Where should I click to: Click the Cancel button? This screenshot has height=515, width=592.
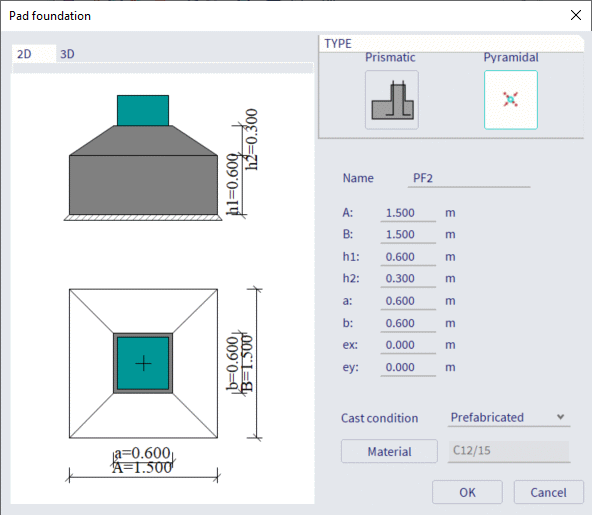(x=549, y=492)
